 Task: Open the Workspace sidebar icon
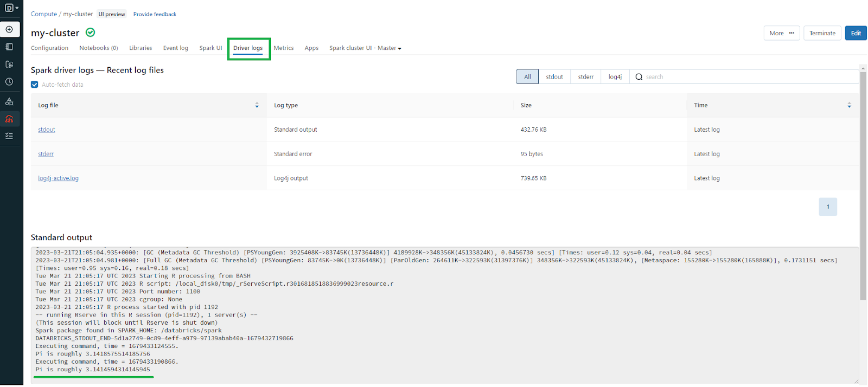tap(9, 47)
